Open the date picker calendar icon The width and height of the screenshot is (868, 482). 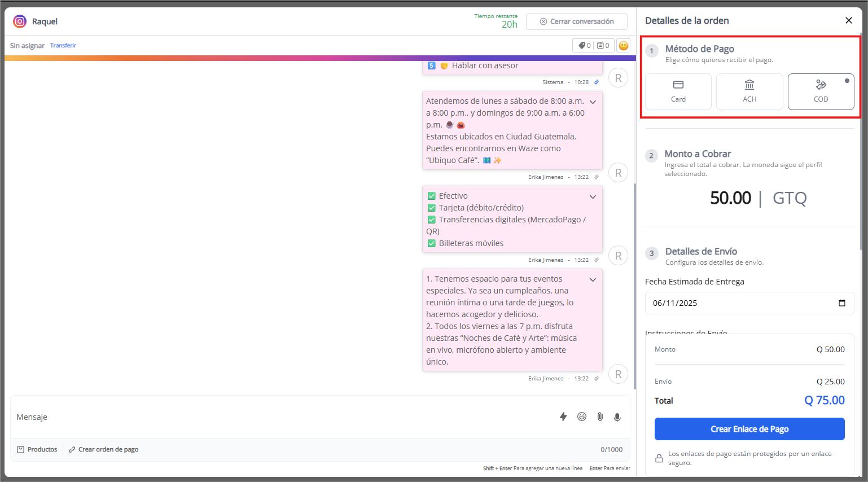(x=841, y=303)
